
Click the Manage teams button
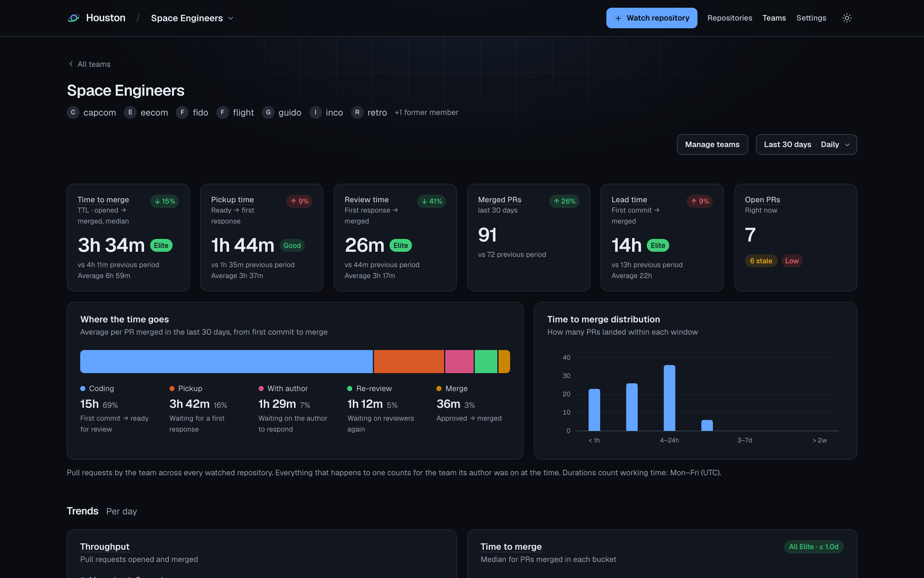click(712, 144)
